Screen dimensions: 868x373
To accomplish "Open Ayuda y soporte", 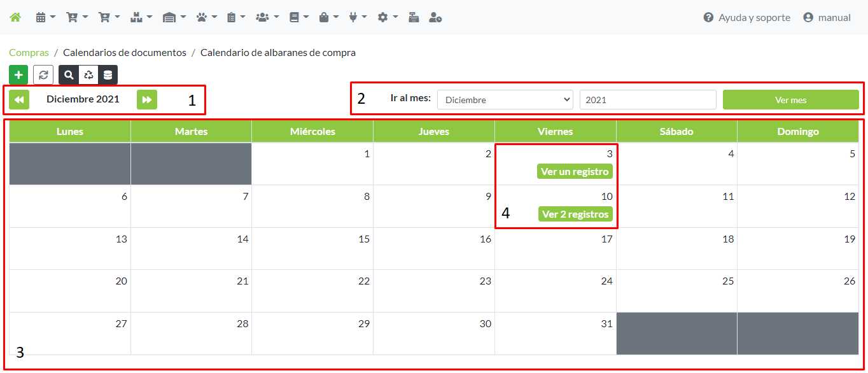I will coord(746,18).
